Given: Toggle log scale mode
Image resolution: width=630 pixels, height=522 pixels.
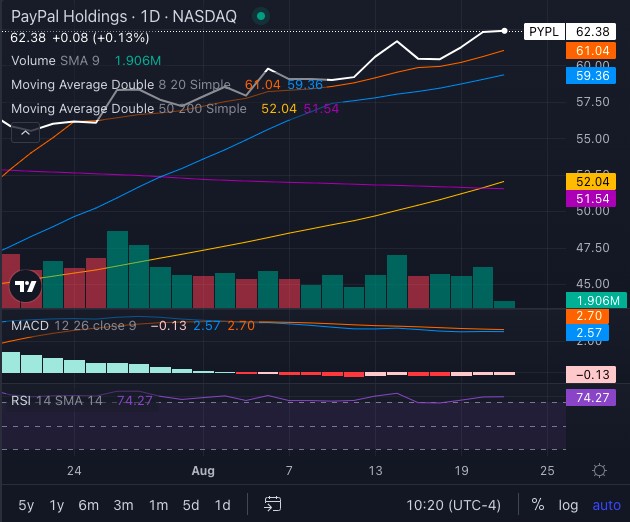Looking at the screenshot, I should (x=568, y=505).
